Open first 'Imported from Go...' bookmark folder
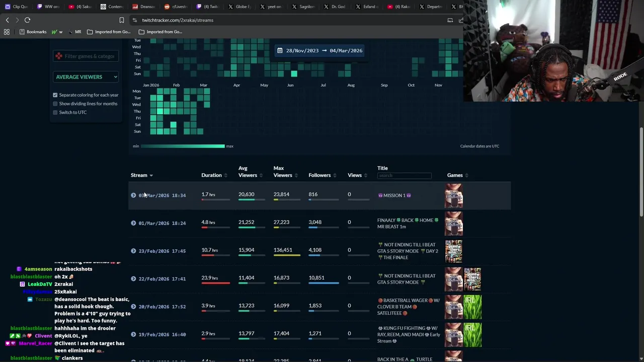644x362 pixels. click(109, 32)
